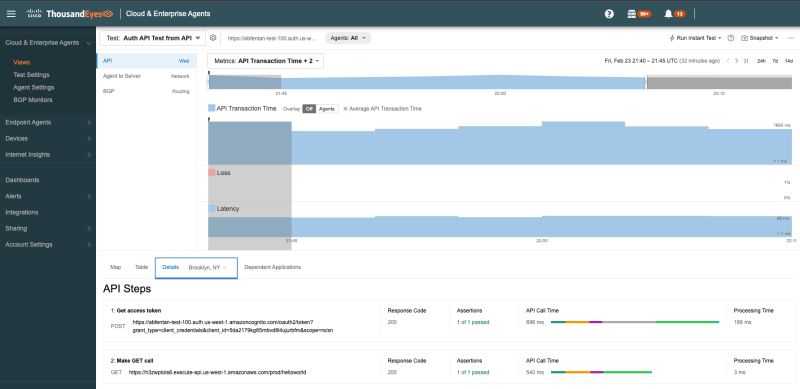Expand the Sharing sidebar section
800x389 pixels.
coord(89,228)
